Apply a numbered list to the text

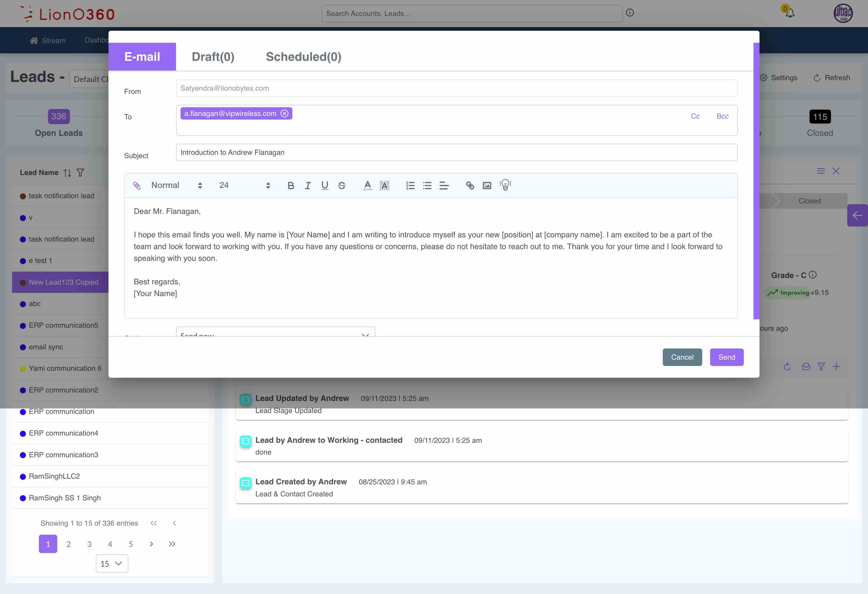tap(410, 185)
